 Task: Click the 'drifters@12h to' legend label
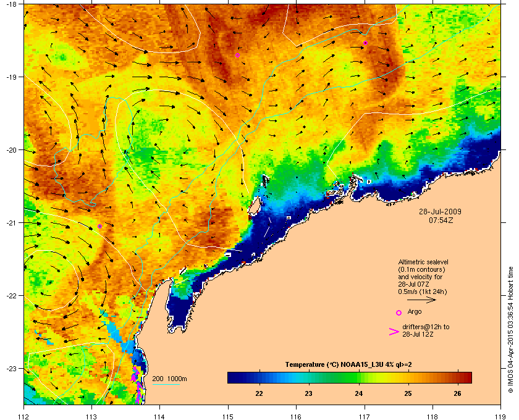click(x=426, y=327)
